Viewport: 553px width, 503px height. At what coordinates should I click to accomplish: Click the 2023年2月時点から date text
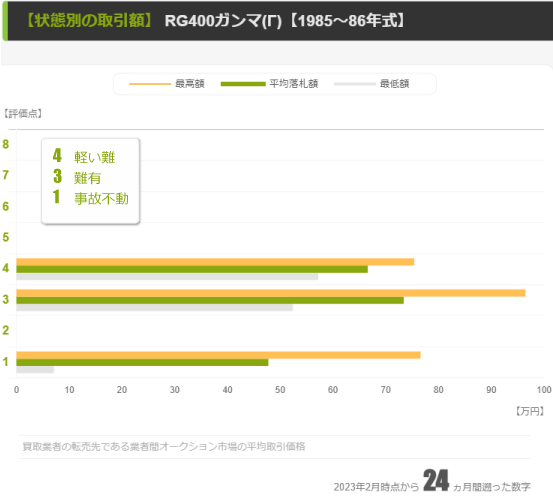click(x=376, y=487)
